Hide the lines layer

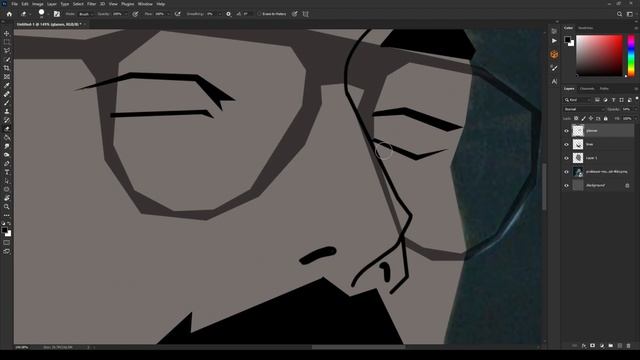pyautogui.click(x=566, y=144)
